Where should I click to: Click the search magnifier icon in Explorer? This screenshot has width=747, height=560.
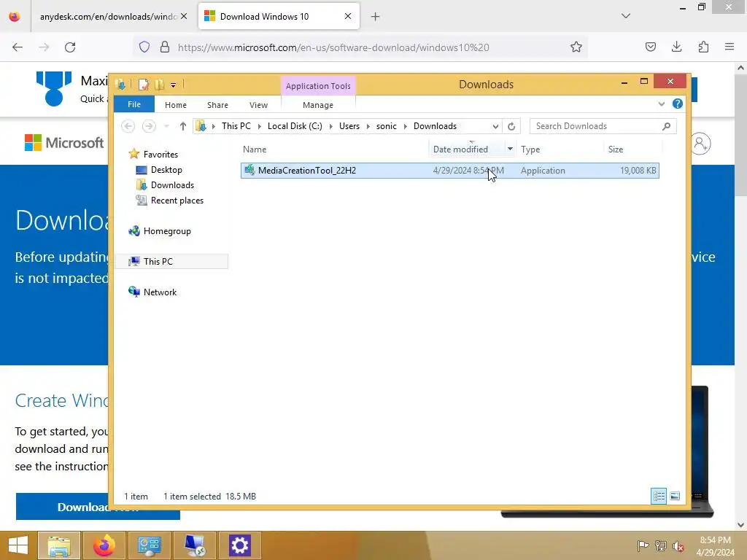pyautogui.click(x=667, y=126)
